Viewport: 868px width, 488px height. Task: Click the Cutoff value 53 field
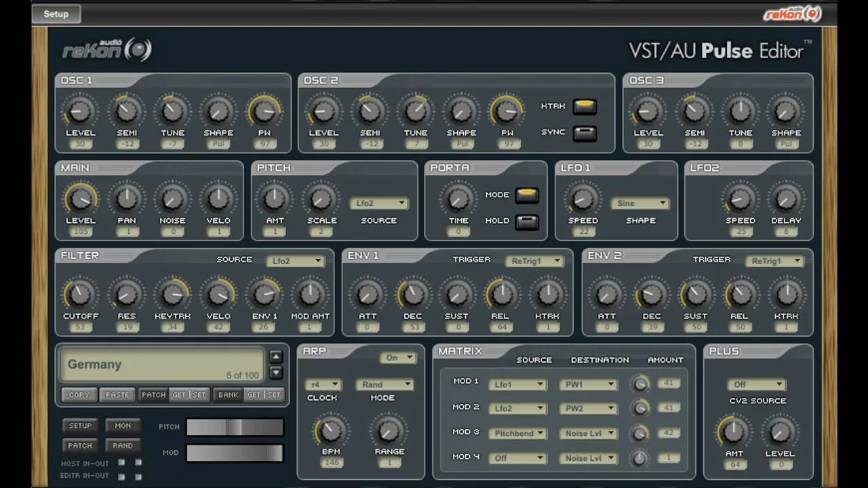click(80, 327)
